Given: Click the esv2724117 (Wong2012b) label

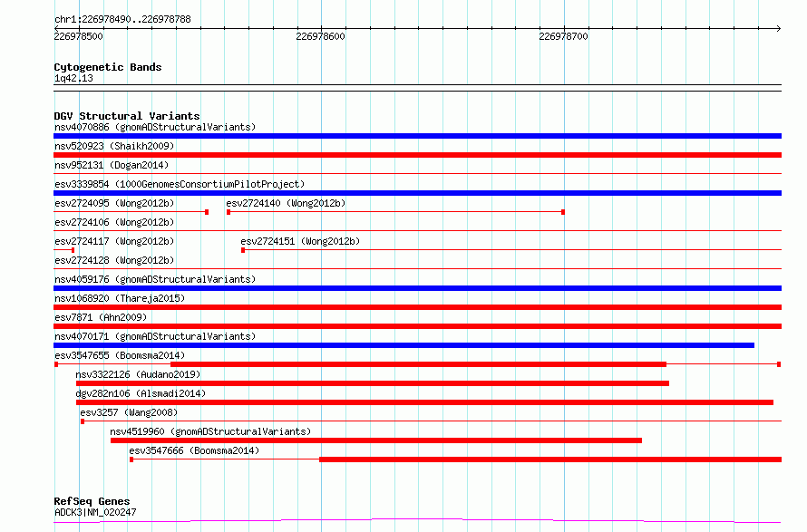Looking at the screenshot, I should [114, 241].
